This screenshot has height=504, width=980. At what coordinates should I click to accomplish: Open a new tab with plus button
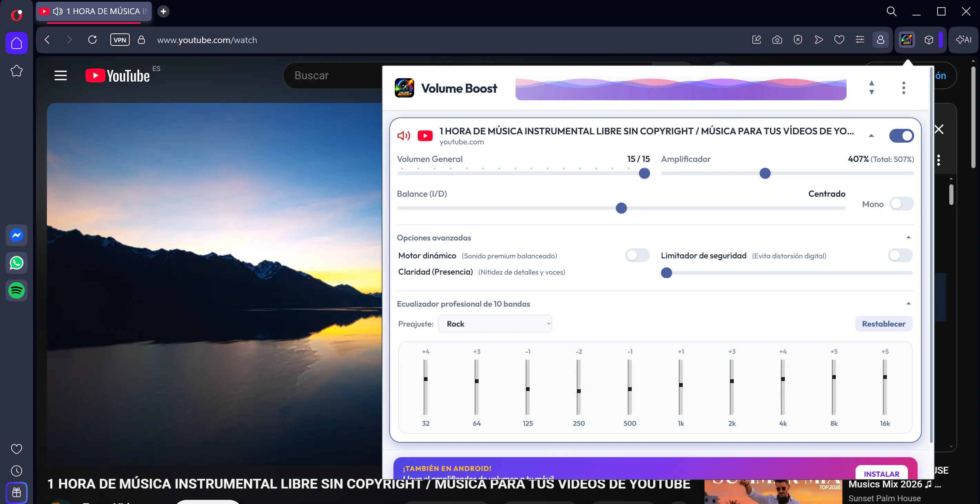tap(163, 11)
